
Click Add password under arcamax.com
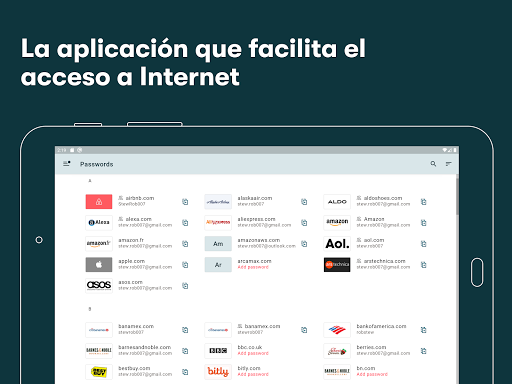tap(253, 267)
